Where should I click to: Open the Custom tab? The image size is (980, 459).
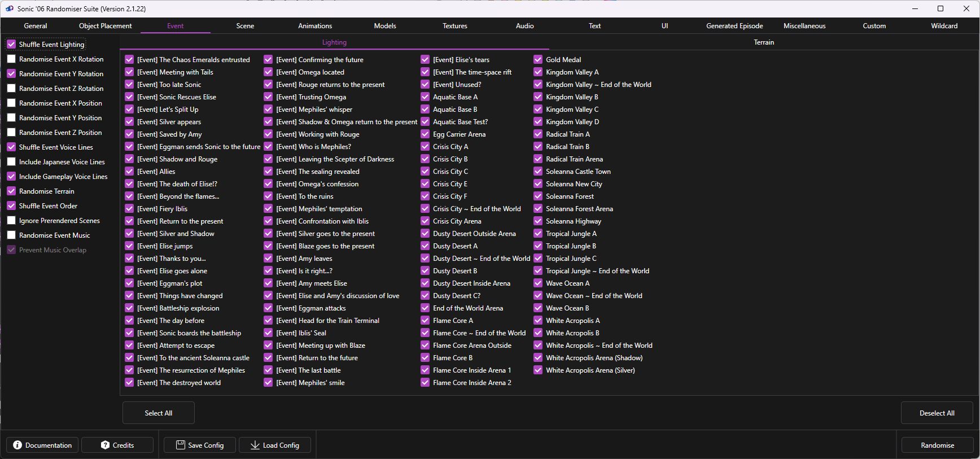click(x=874, y=26)
